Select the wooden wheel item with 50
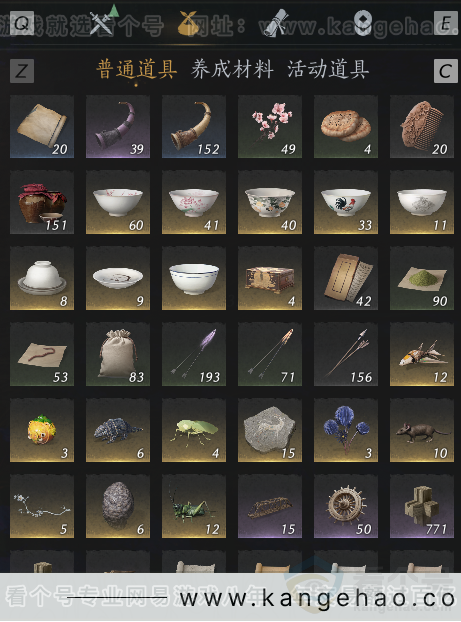This screenshot has height=622, width=461. coord(346,506)
